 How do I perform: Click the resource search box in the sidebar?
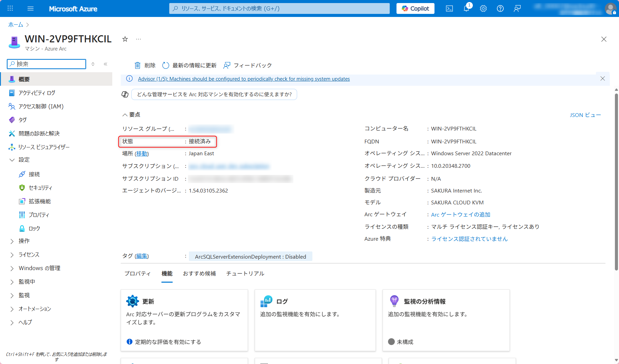tap(46, 64)
